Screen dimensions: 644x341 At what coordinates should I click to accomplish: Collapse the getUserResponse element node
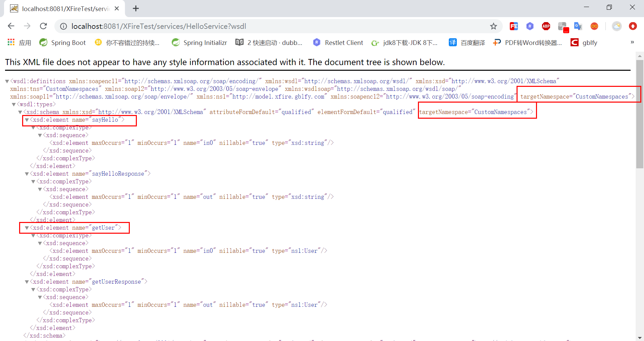pos(27,282)
